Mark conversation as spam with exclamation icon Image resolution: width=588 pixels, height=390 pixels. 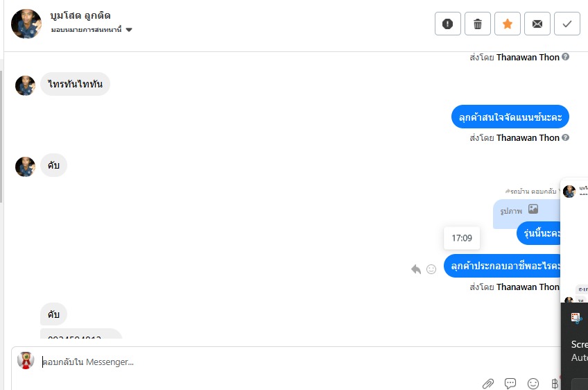(448, 24)
